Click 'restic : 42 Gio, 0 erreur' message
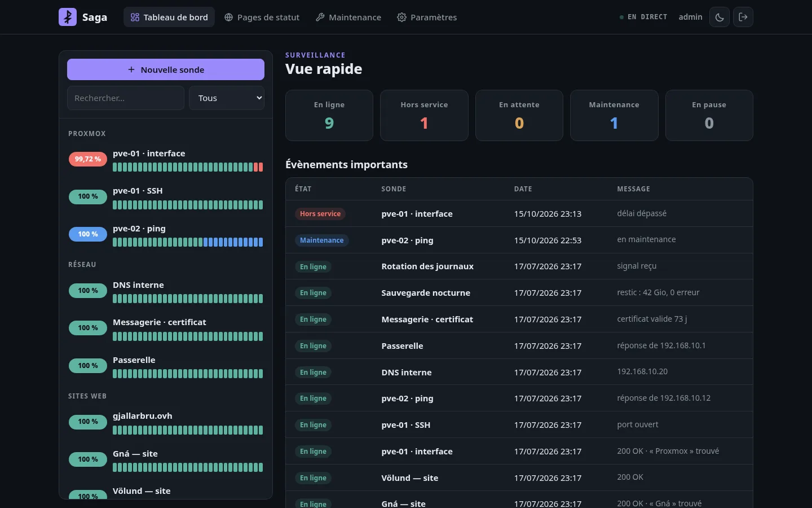812x508 pixels. [658, 292]
